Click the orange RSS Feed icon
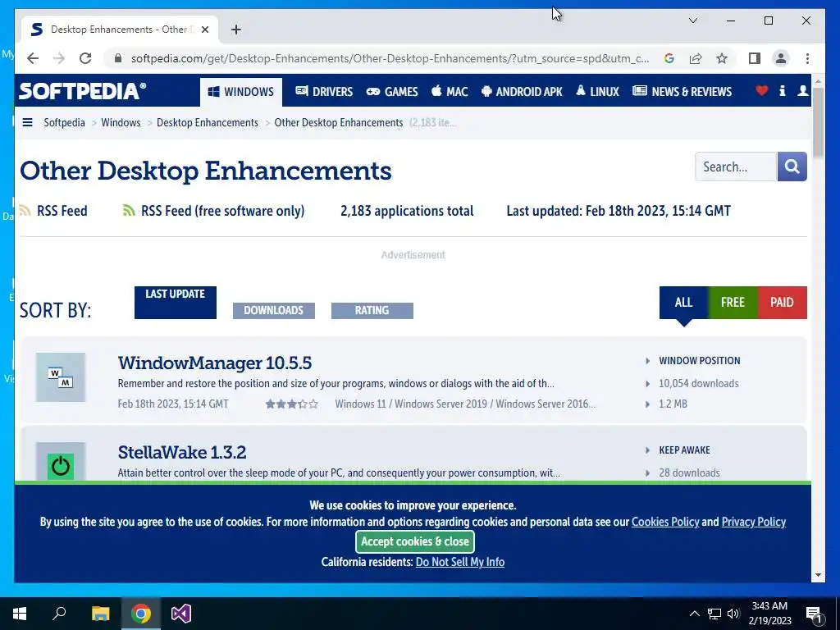Screen dimensions: 840x630 tap(25, 211)
